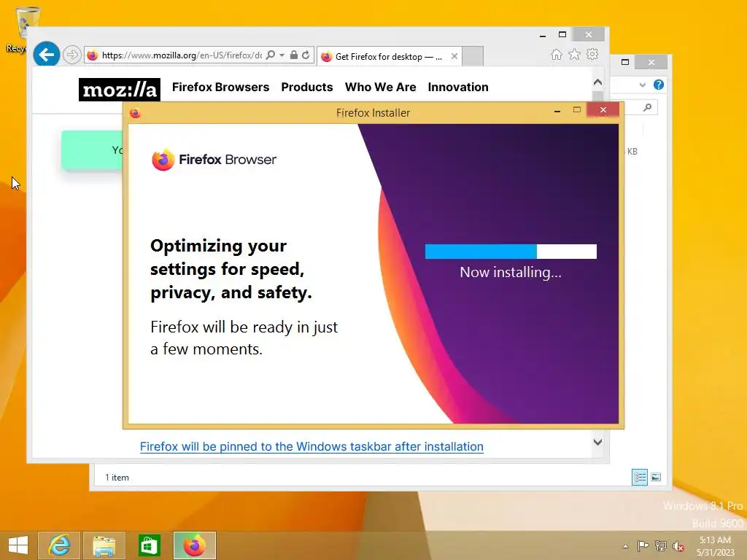
Task: Open File Explorer help icon
Action: pos(659,85)
